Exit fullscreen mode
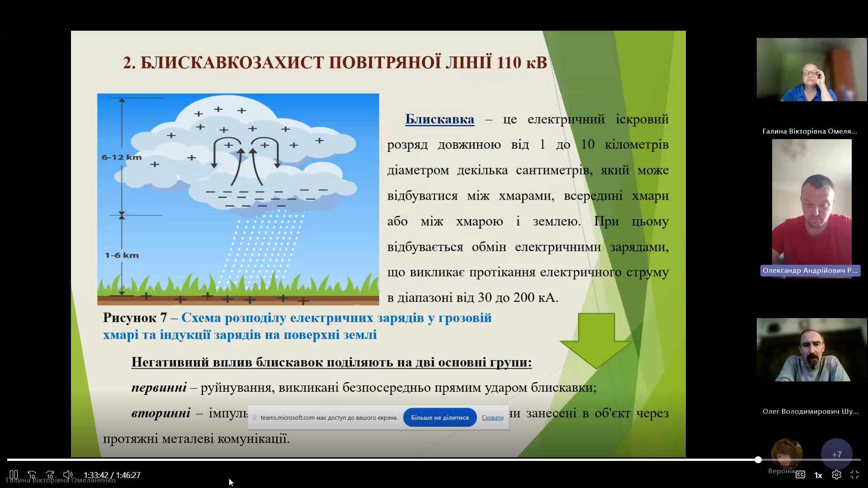This screenshot has width=868, height=488. (854, 475)
